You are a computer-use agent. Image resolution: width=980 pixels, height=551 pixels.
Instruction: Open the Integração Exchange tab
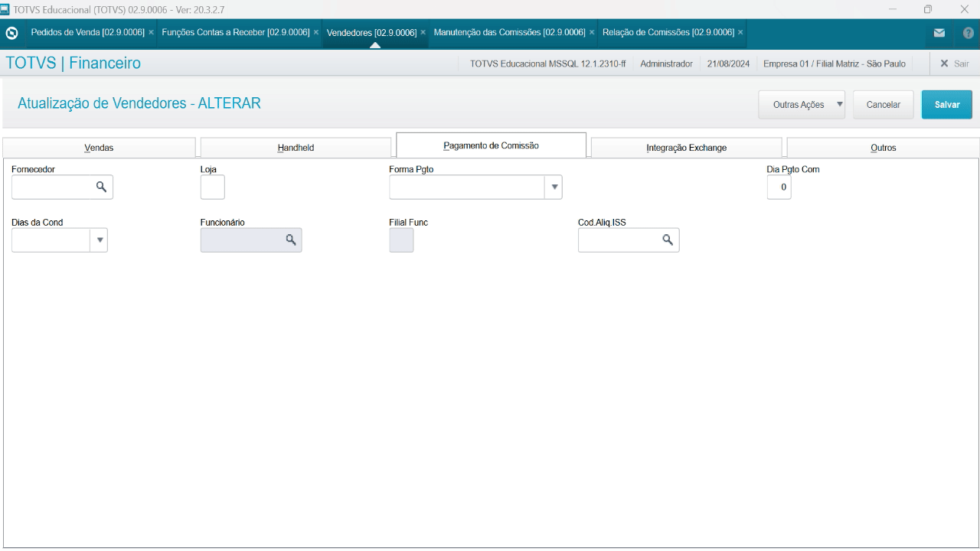(x=686, y=148)
